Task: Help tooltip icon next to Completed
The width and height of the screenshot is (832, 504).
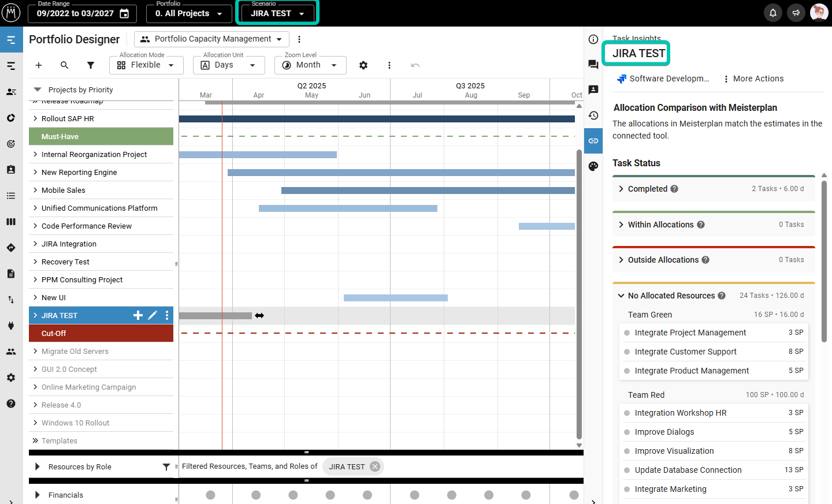Action: point(674,189)
